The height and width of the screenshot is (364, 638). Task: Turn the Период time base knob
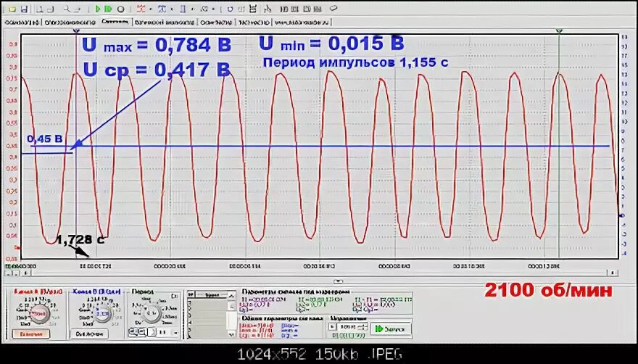pos(152,313)
